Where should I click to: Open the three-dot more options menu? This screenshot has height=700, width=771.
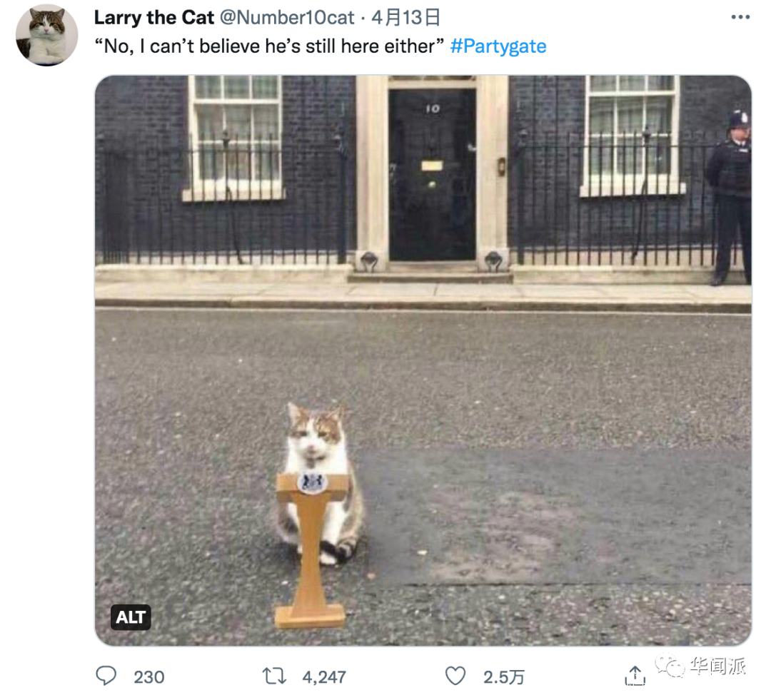pyautogui.click(x=740, y=17)
